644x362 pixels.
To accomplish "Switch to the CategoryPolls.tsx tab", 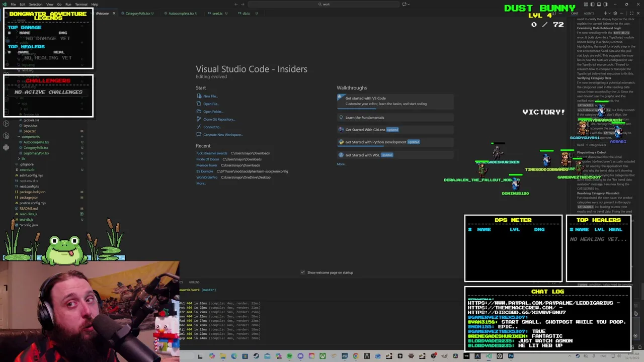I will tap(137, 14).
